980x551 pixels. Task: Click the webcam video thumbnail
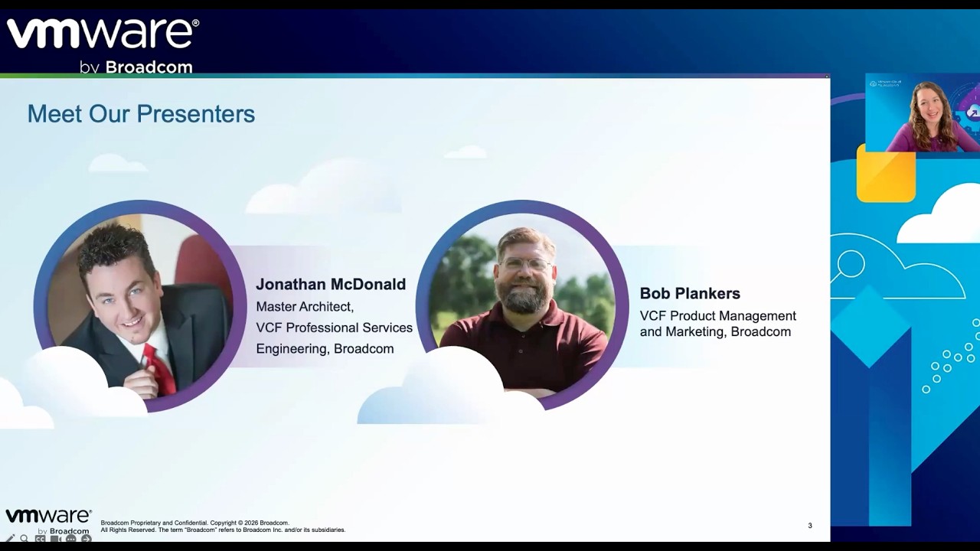[923, 112]
